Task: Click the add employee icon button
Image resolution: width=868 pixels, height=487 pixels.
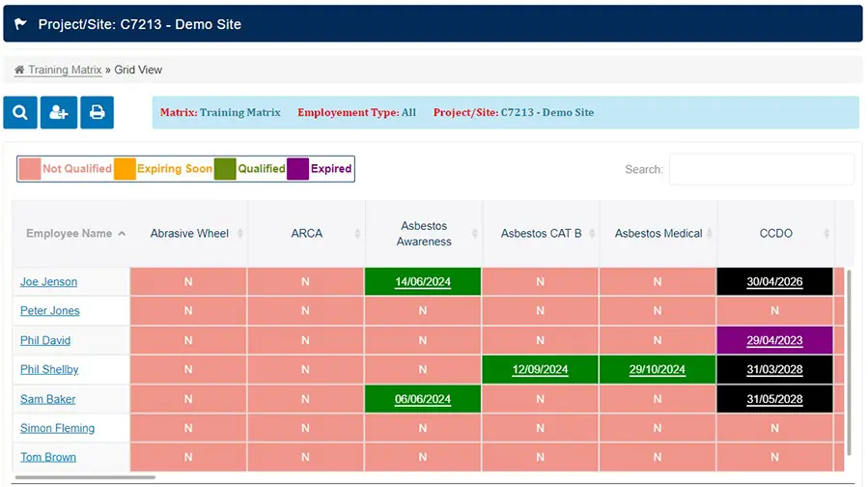Action: tap(58, 112)
